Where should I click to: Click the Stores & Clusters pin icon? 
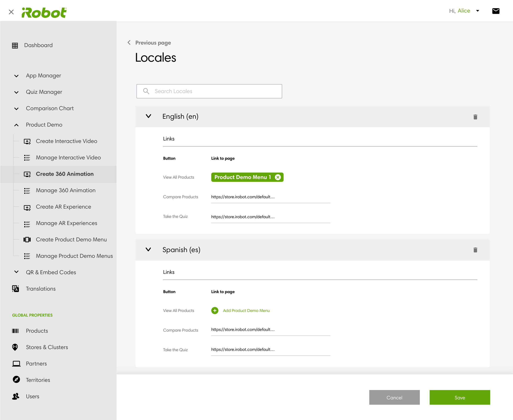(15, 347)
